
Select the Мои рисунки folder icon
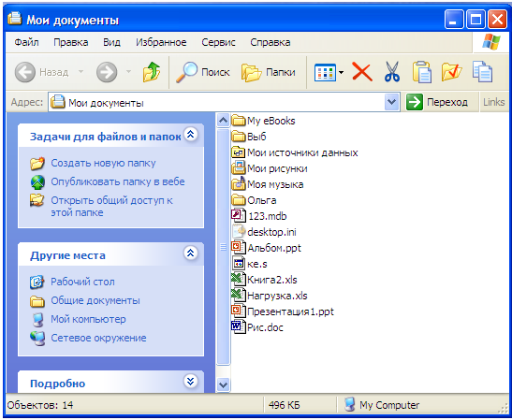[239, 168]
